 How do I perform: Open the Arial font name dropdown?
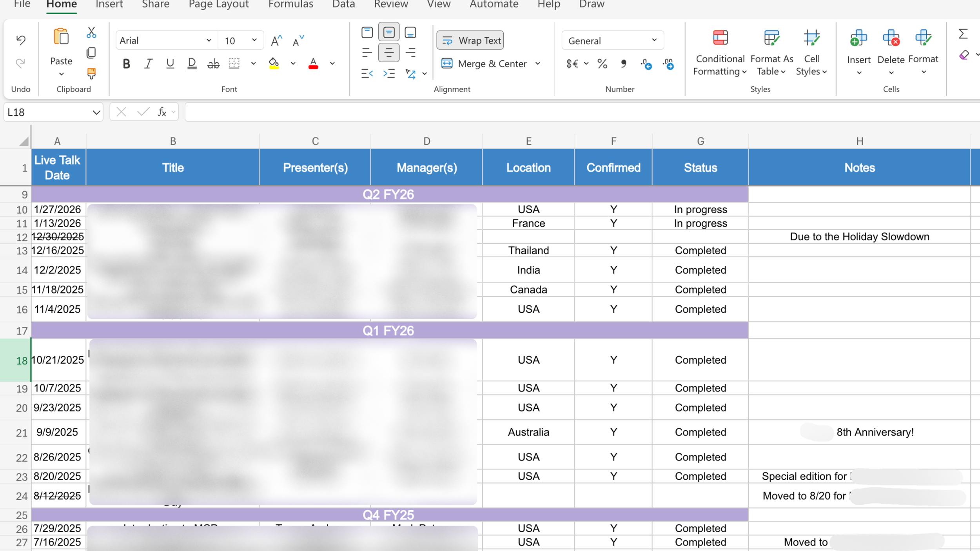click(209, 40)
